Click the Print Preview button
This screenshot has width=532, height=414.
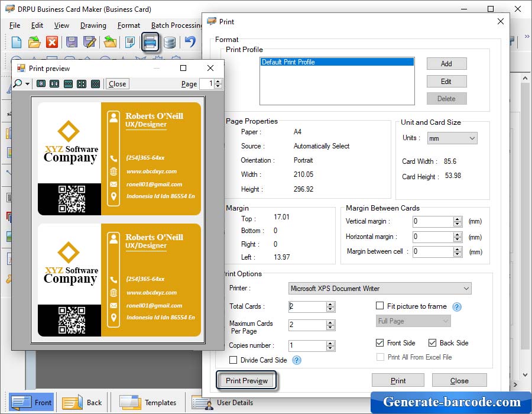[x=246, y=381]
